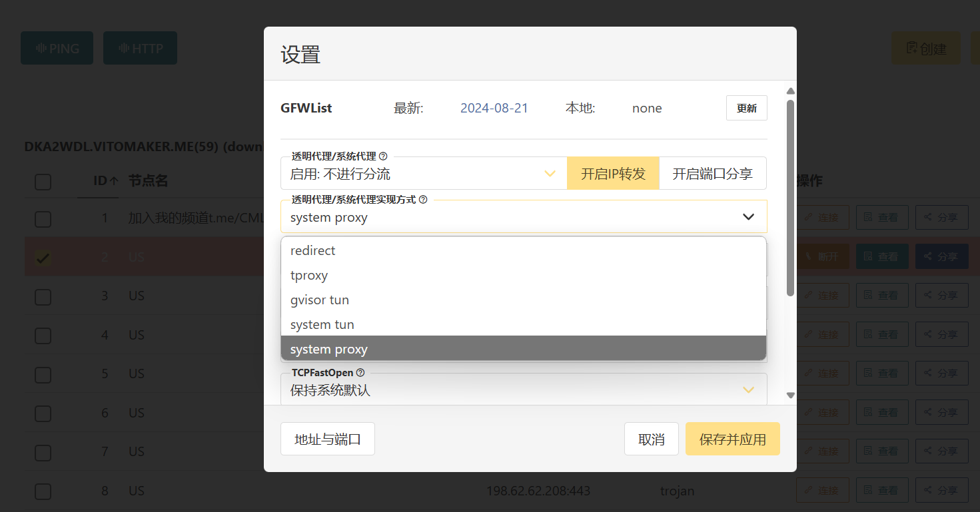
Task: Collapse the system proxy implementation dropdown
Action: pos(524,217)
